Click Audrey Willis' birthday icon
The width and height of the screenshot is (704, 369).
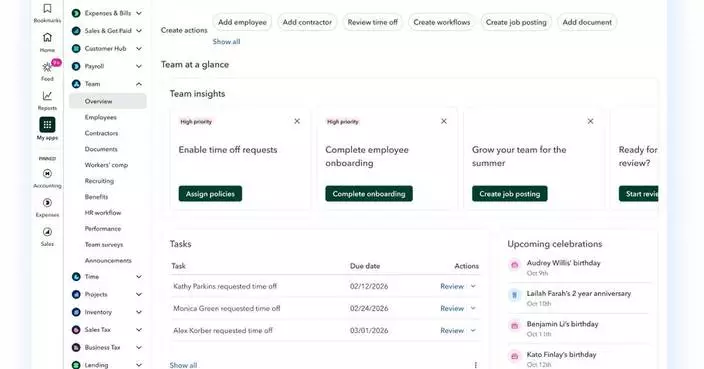(x=515, y=265)
